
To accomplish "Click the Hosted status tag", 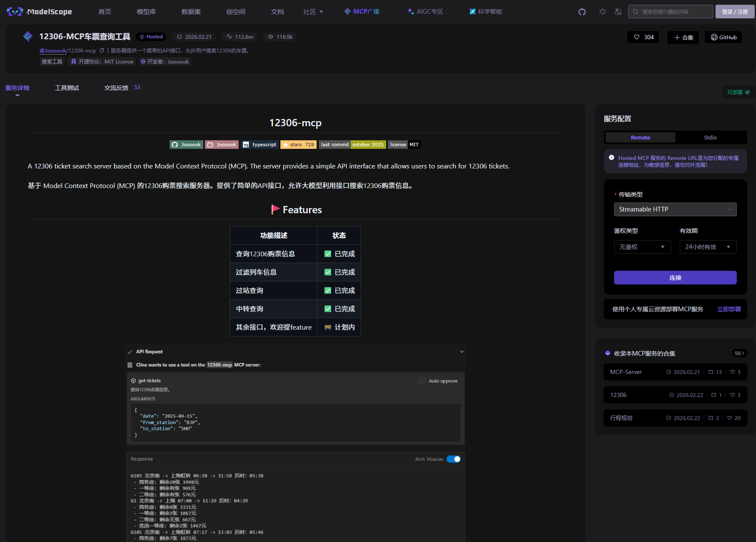I will pyautogui.click(x=151, y=37).
